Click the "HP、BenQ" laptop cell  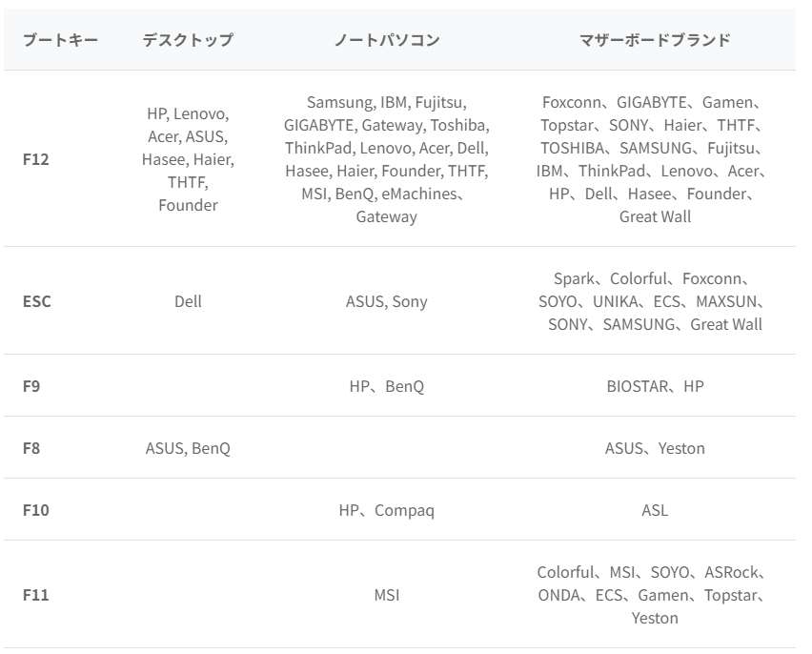tap(386, 386)
